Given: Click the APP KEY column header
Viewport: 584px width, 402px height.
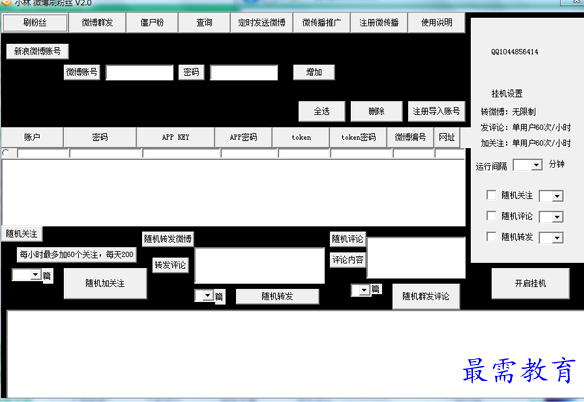Looking at the screenshot, I should point(175,137).
